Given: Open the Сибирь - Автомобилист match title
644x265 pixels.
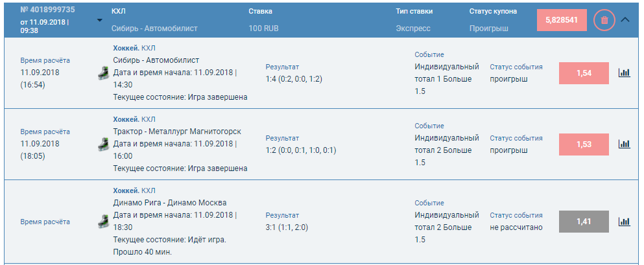Looking at the screenshot, I should (156, 60).
